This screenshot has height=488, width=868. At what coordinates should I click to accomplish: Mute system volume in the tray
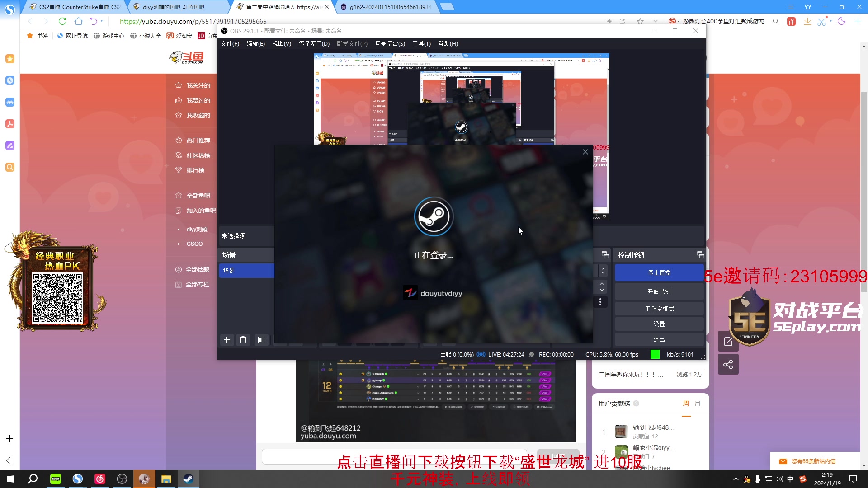(x=779, y=479)
